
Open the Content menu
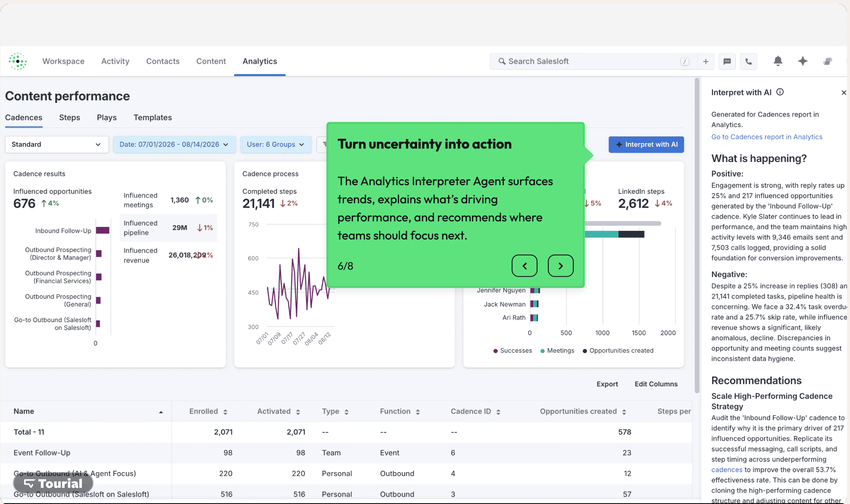click(x=211, y=61)
